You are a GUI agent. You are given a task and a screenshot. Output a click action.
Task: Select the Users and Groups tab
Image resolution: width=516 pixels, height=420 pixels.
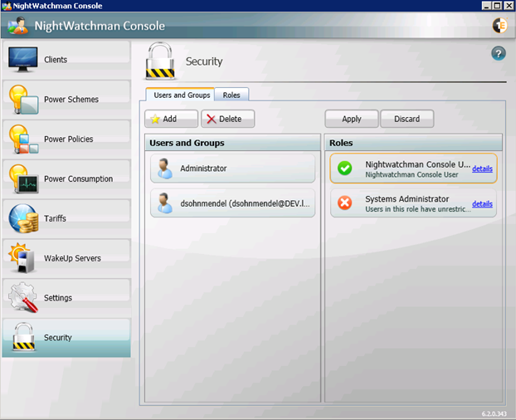(x=181, y=95)
